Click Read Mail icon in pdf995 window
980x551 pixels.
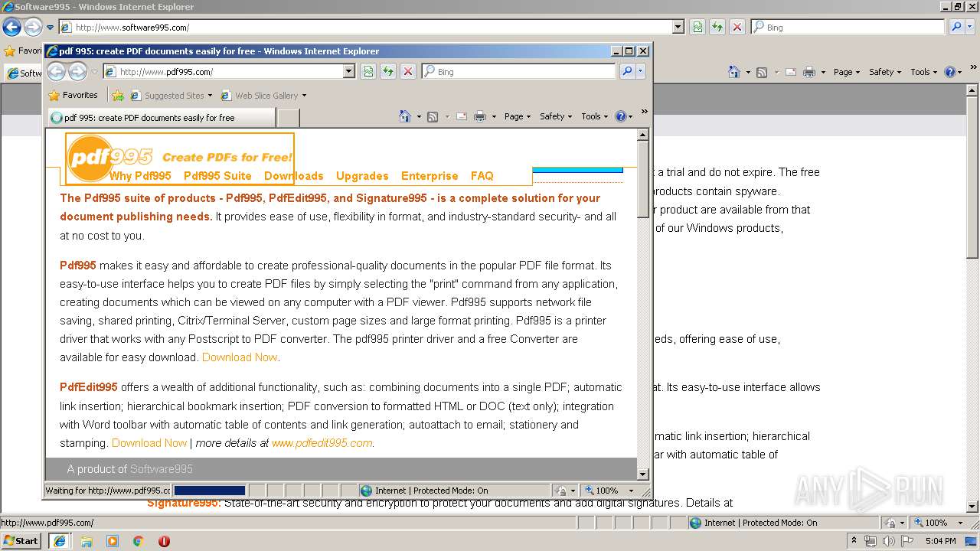[x=462, y=116]
